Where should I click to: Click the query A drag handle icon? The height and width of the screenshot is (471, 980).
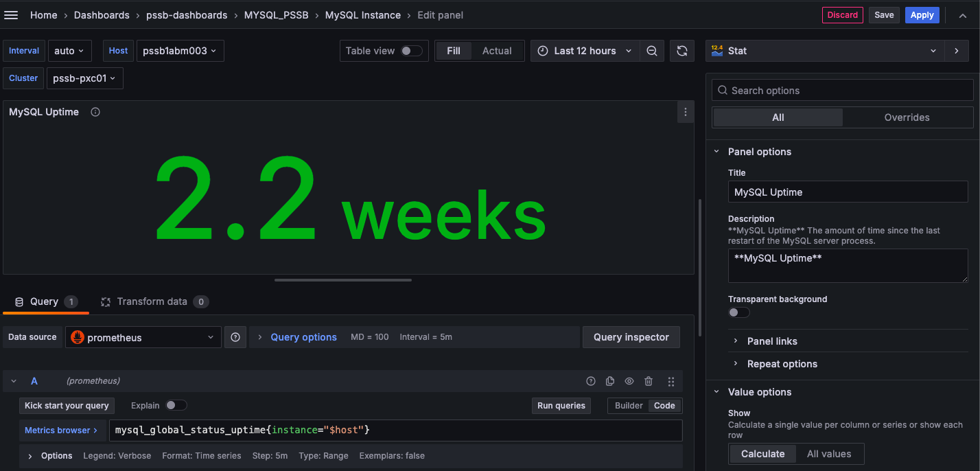pyautogui.click(x=671, y=381)
